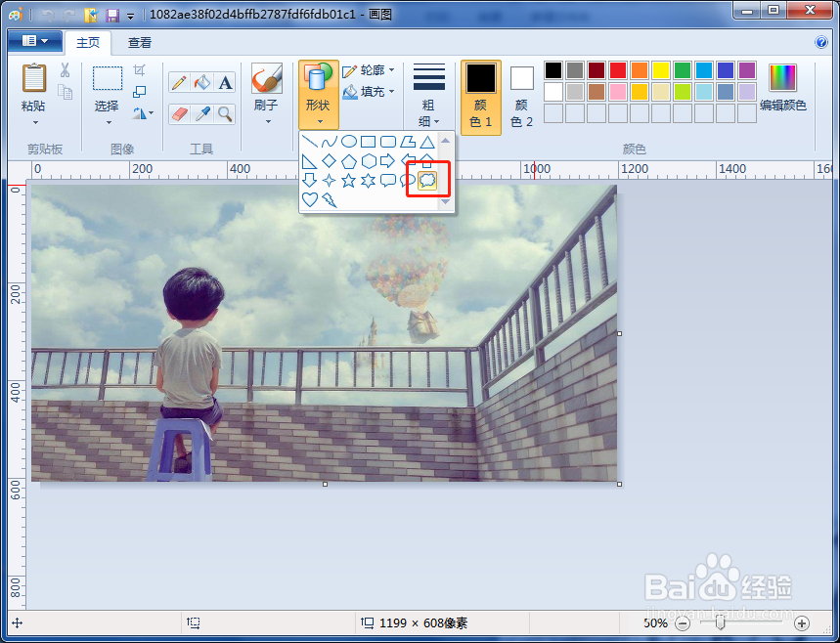Select the Pencil tool
This screenshot has width=840, height=643.
pyautogui.click(x=180, y=82)
